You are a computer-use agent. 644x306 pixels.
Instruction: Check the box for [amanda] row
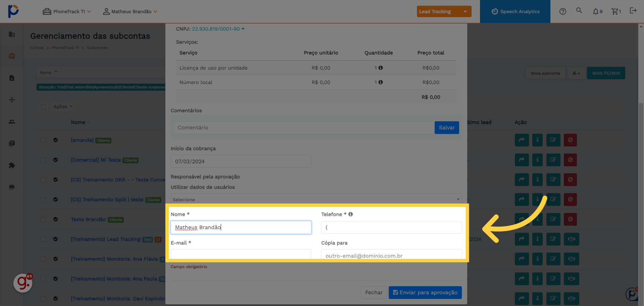[43, 140]
